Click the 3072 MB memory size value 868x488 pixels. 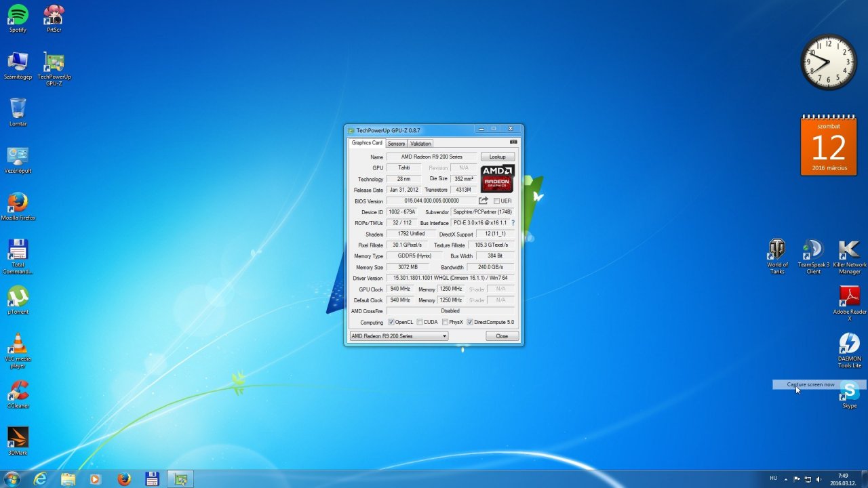(x=408, y=267)
